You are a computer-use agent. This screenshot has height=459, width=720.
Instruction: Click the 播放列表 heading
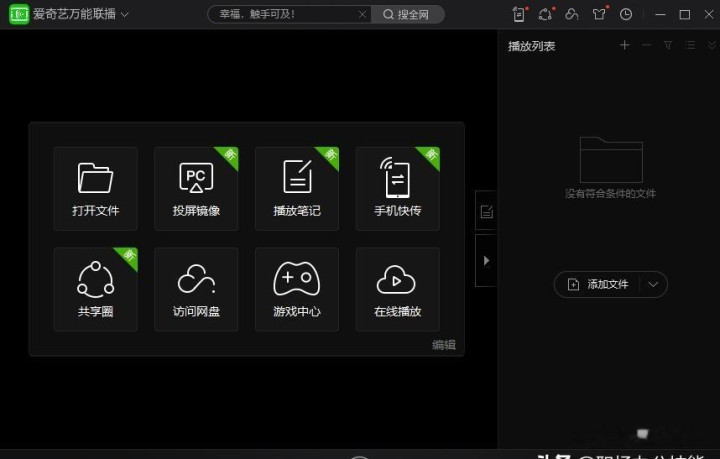pyautogui.click(x=532, y=46)
